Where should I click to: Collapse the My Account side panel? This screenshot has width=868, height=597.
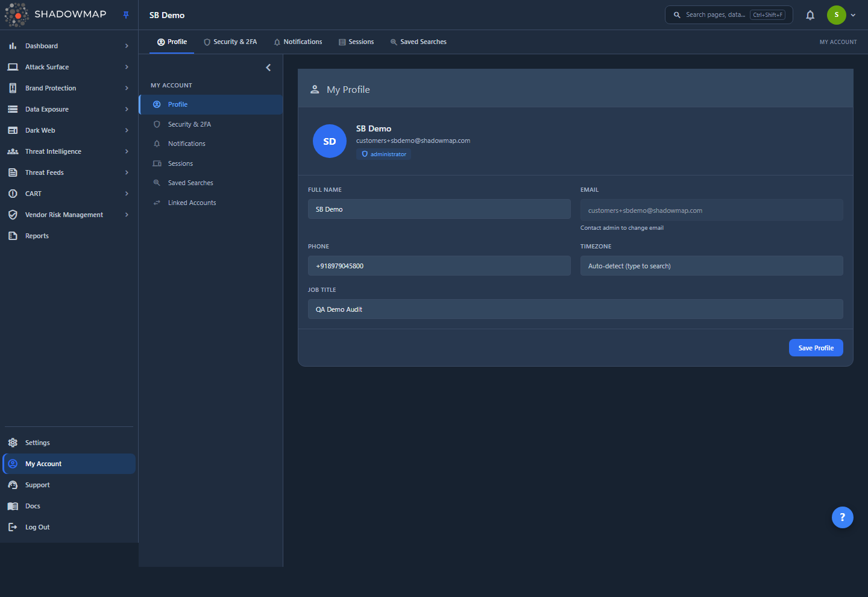coord(268,68)
